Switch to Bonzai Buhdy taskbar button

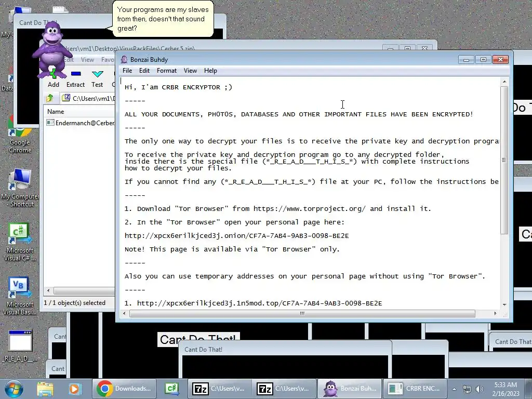349,389
